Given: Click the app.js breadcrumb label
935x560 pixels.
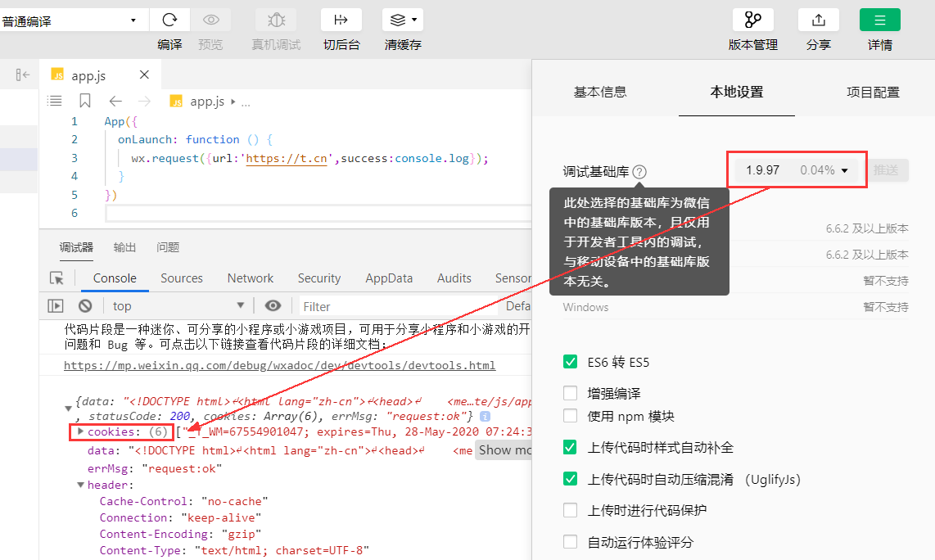Looking at the screenshot, I should [207, 102].
